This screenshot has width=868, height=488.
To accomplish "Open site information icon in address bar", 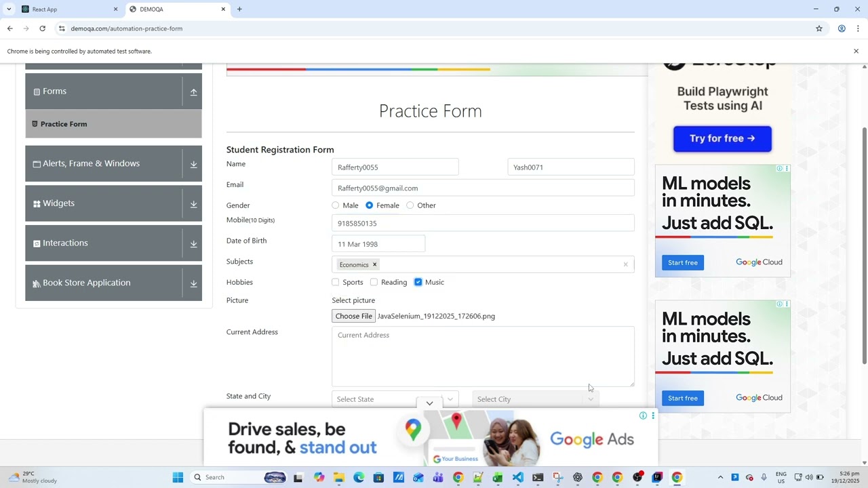I will 62,28.
